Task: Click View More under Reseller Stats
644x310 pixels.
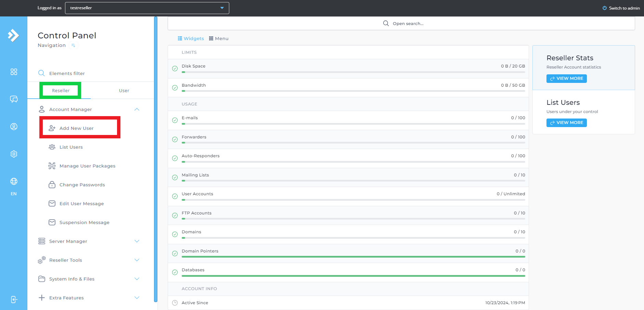Action: pos(566,78)
